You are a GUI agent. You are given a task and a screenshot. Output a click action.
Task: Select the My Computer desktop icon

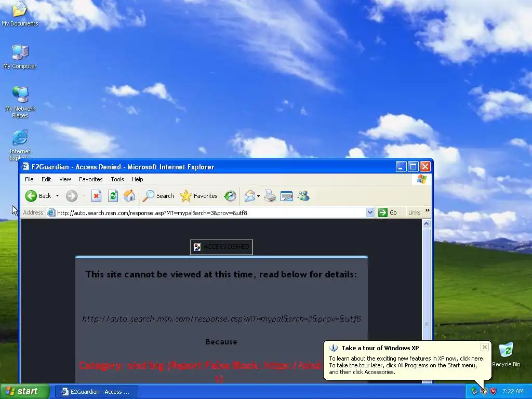pyautogui.click(x=20, y=57)
